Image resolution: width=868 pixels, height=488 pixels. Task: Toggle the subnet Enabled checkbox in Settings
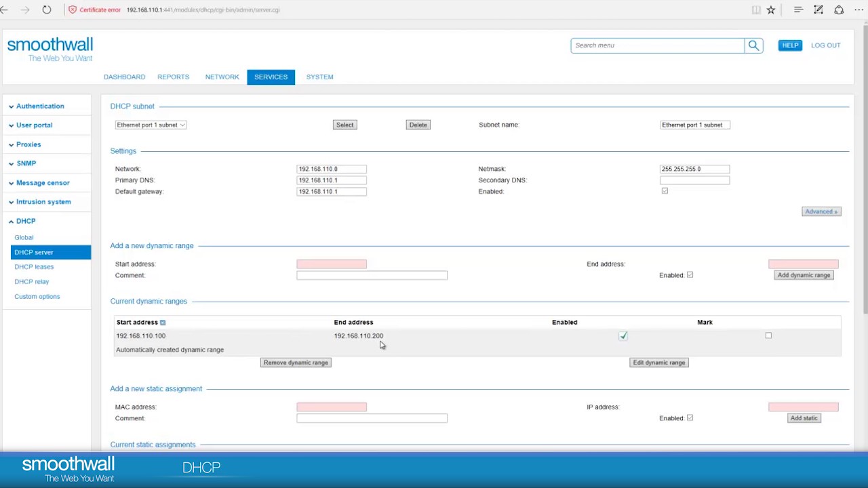tap(665, 191)
